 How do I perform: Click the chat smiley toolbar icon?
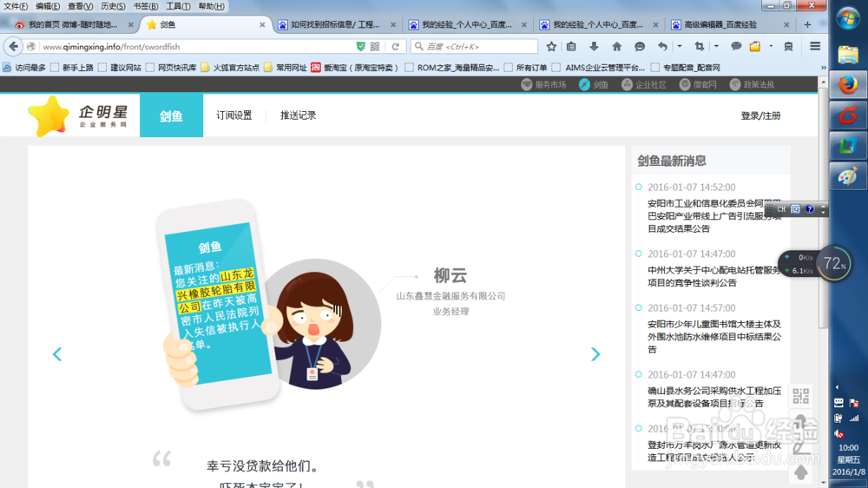[640, 47]
